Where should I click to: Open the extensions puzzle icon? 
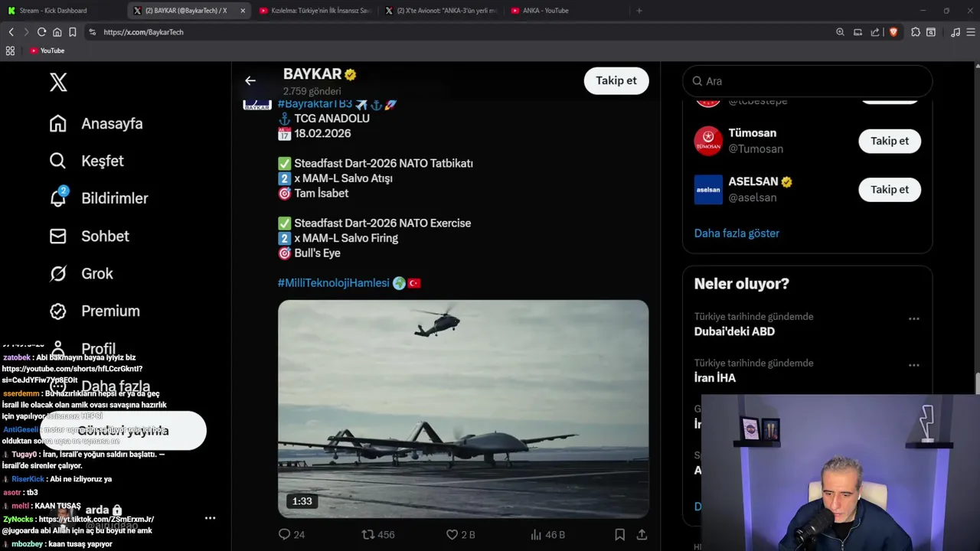(x=915, y=32)
